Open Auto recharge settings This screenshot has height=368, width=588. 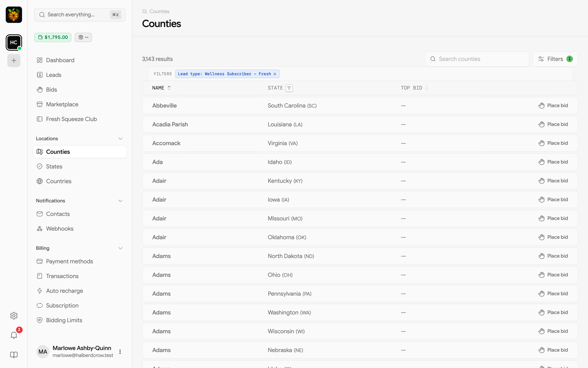[80, 291]
